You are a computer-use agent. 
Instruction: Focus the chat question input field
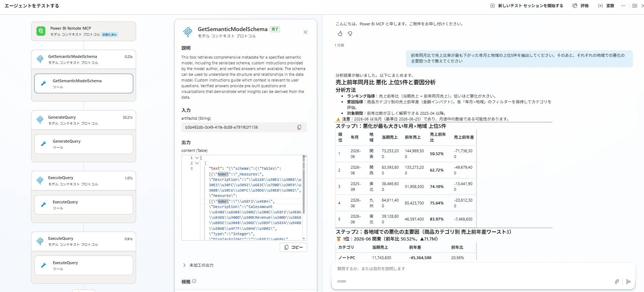[x=483, y=269]
